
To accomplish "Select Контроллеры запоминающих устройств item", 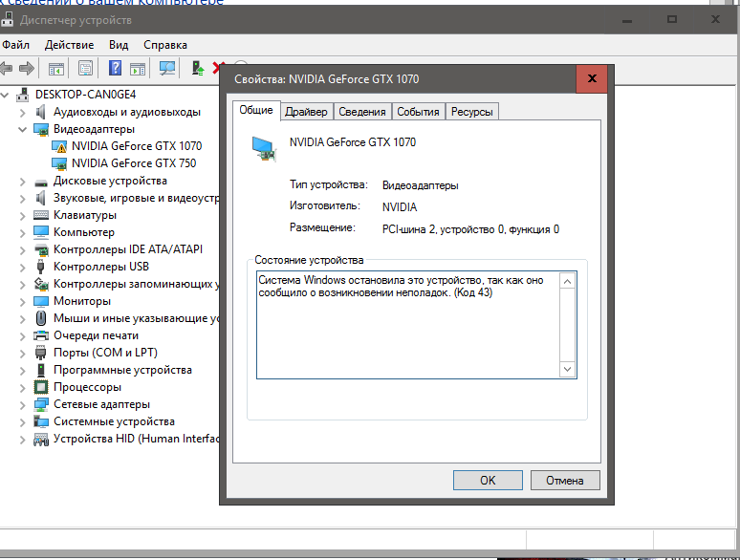I will coord(137,284).
